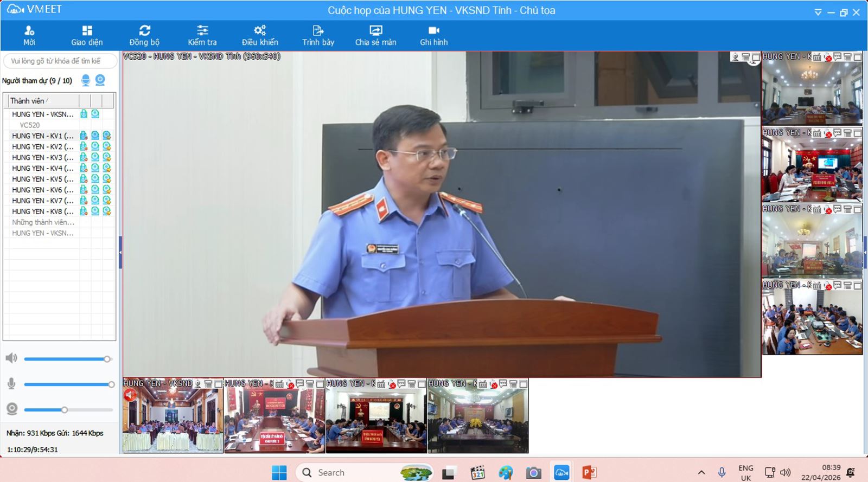The width and height of the screenshot is (868, 482).
Task: Click the speaker volume slider
Action: (x=65, y=359)
